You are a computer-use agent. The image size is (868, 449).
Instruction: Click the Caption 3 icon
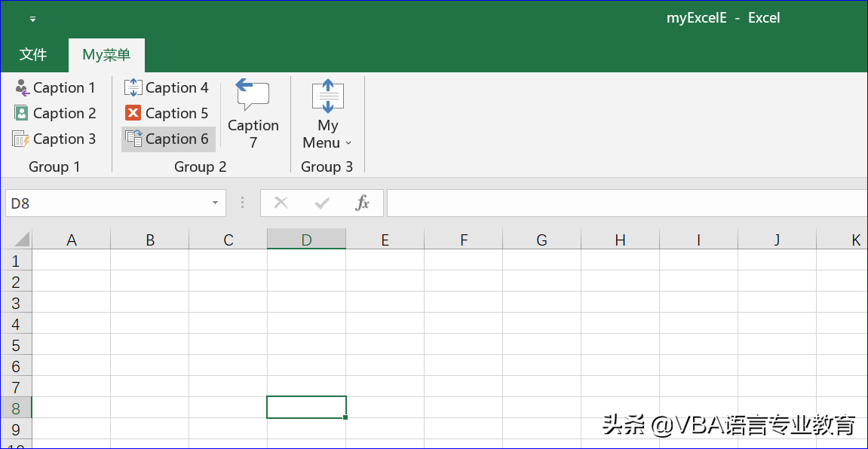(21, 139)
